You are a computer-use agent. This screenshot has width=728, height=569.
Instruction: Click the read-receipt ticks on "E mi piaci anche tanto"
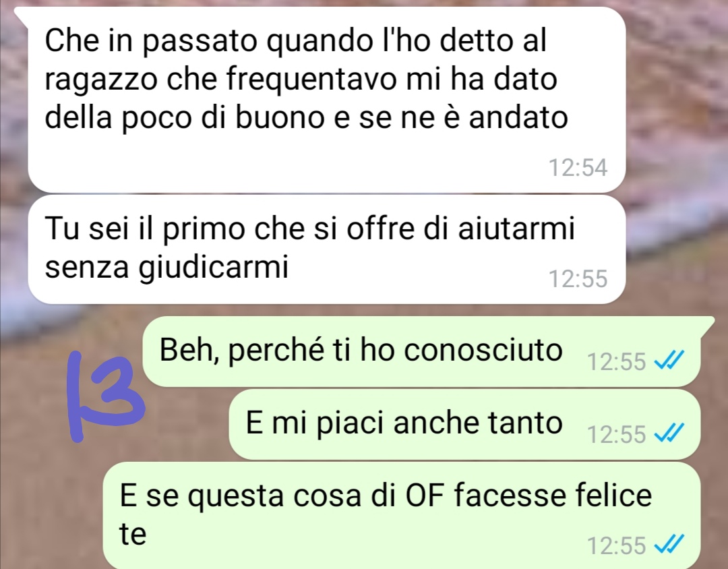[x=669, y=433]
